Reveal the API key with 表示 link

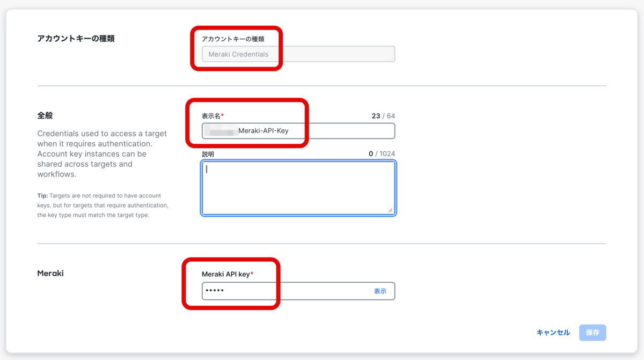tap(380, 291)
